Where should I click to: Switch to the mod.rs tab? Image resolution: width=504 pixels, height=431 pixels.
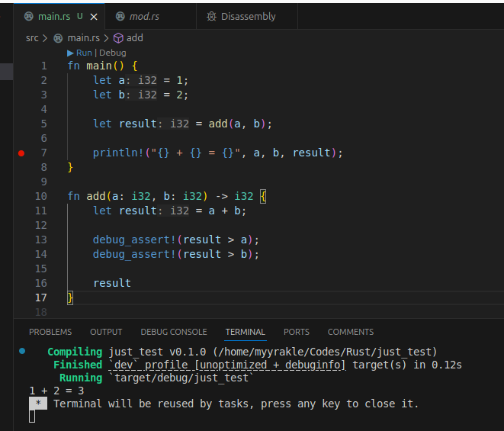(x=143, y=16)
